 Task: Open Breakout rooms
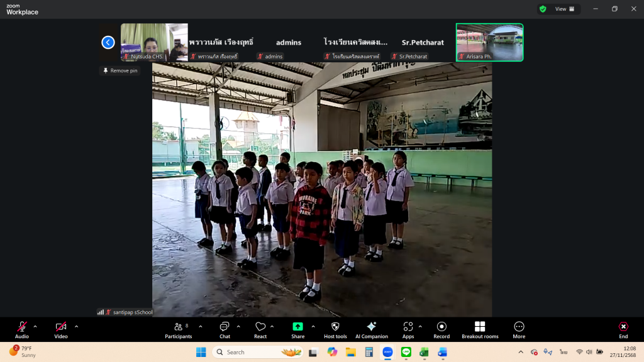[x=480, y=329]
